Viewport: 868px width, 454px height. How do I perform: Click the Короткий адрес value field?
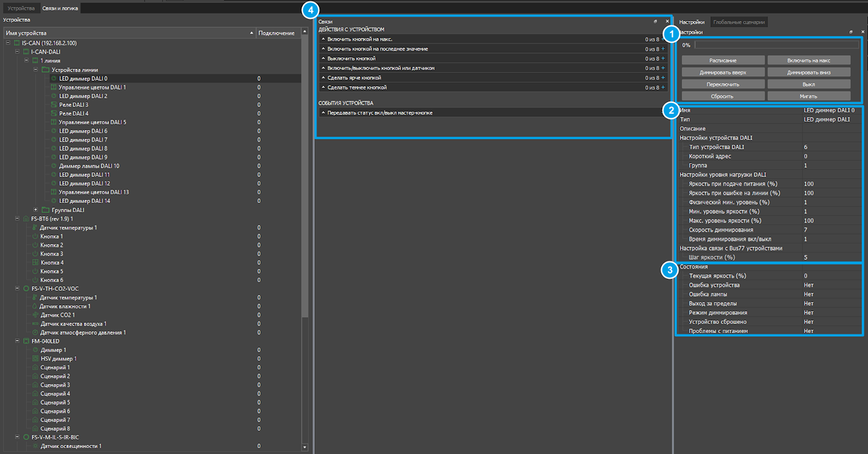coord(832,156)
